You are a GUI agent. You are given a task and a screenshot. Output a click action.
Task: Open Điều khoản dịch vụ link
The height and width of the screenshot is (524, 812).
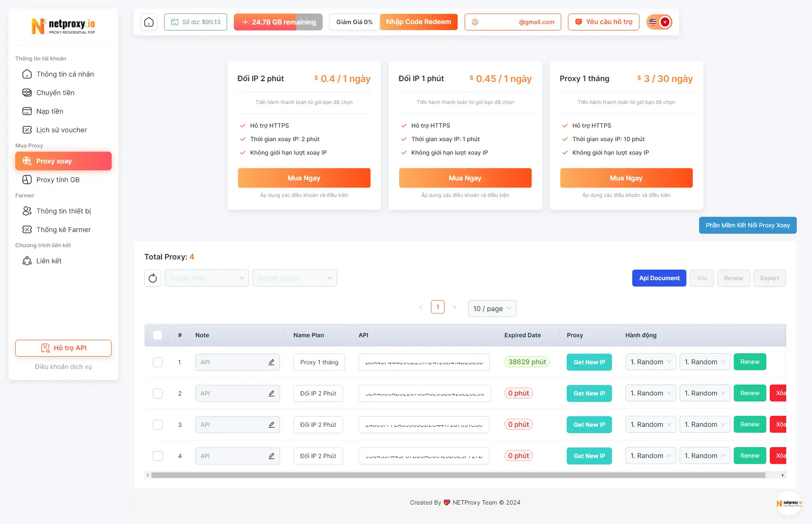click(x=63, y=367)
